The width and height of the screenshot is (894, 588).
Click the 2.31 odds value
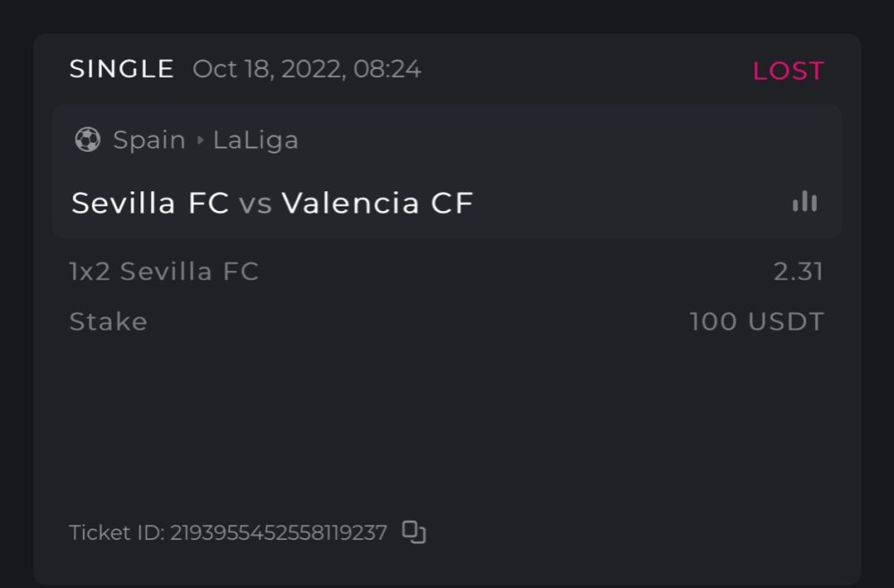[798, 272]
